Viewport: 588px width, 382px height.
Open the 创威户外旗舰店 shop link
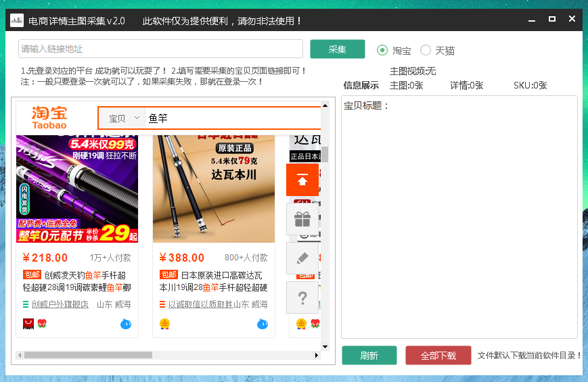coord(60,304)
